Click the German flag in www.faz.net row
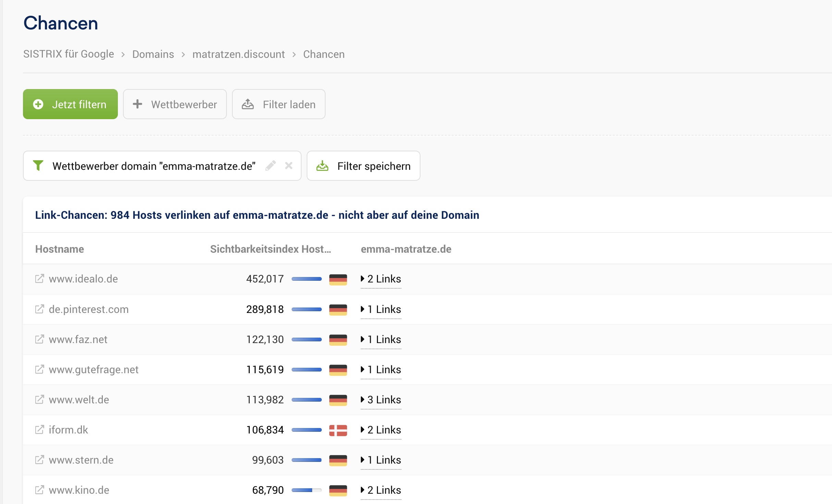The width and height of the screenshot is (832, 504). click(338, 340)
